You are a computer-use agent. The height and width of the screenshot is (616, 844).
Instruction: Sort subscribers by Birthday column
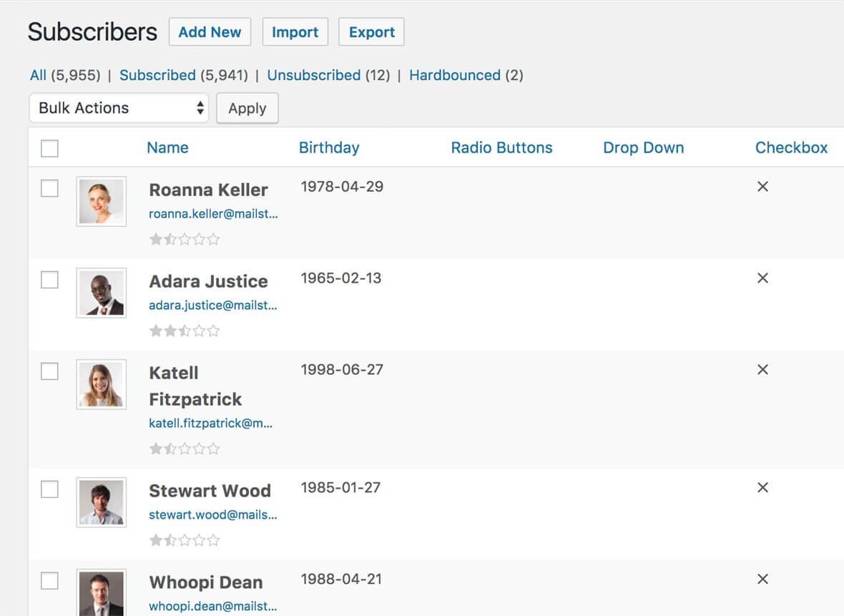pos(328,148)
